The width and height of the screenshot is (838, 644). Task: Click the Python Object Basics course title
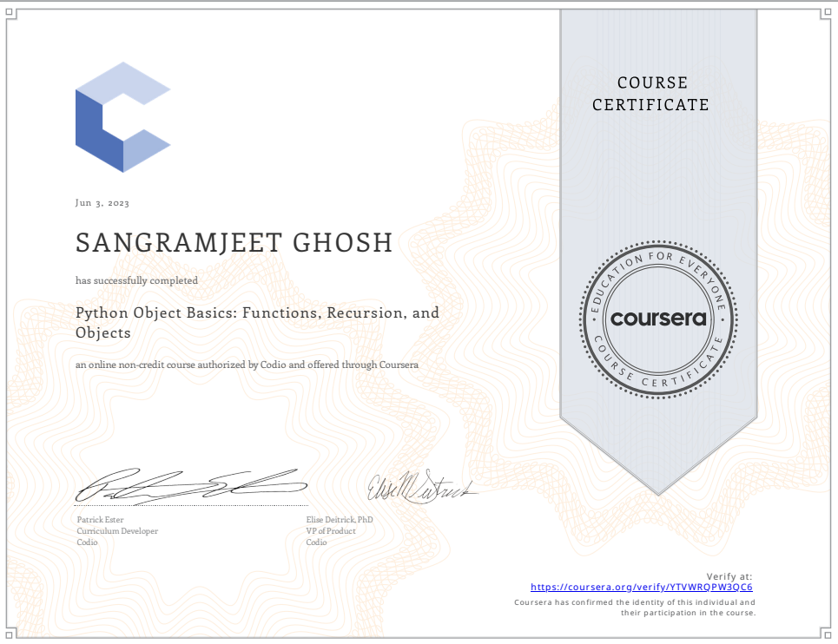tap(257, 322)
